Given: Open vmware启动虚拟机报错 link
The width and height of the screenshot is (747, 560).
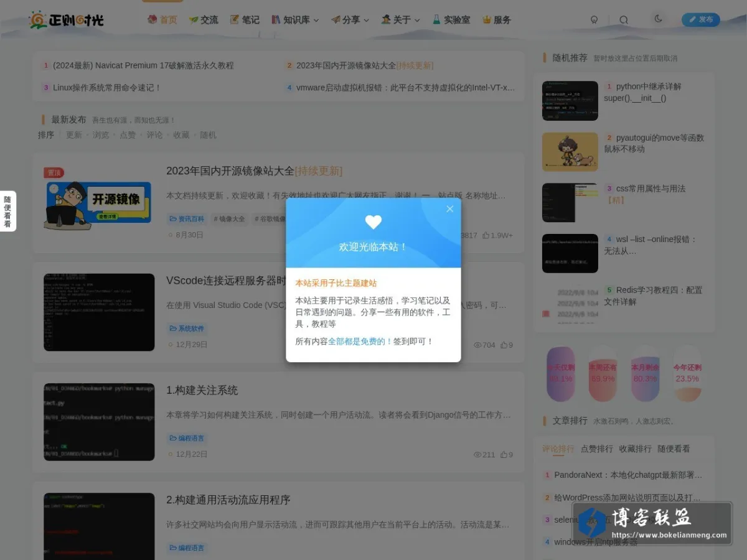Looking at the screenshot, I should (406, 88).
